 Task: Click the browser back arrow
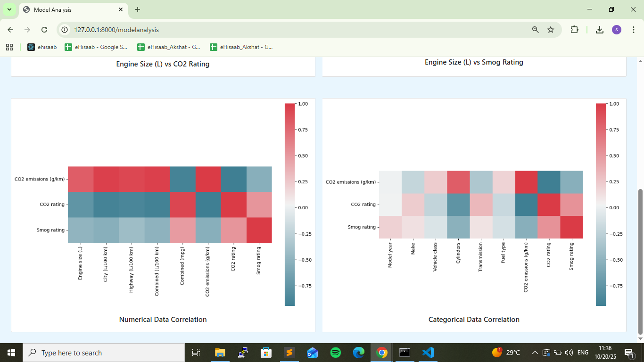(x=10, y=30)
